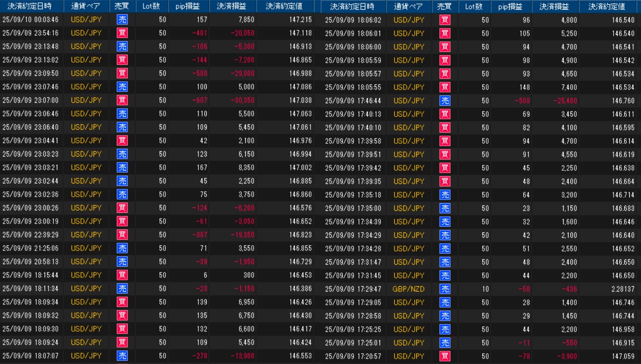Click the 売 badge in the 18:07:07 row
The width and height of the screenshot is (641, 364).
[122, 356]
